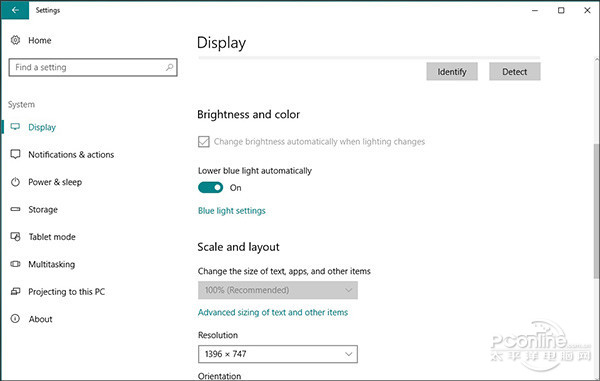This screenshot has height=381, width=600.
Task: Expand the Resolution 1396 × 747 dropdown
Action: tap(278, 354)
